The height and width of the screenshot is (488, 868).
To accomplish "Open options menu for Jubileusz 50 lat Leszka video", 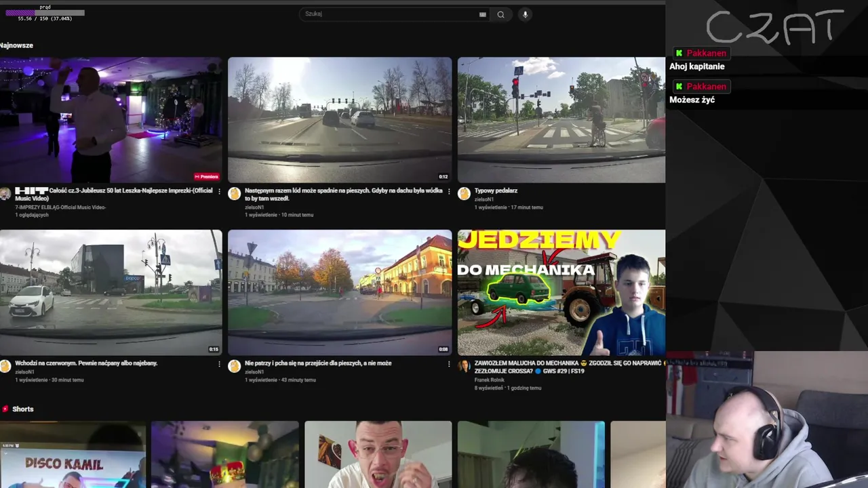I will tap(219, 192).
